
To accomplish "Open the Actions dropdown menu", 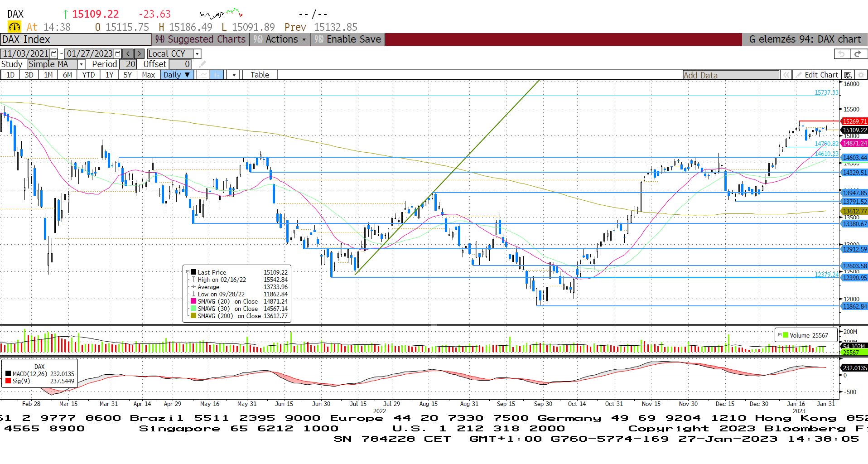I will [280, 39].
